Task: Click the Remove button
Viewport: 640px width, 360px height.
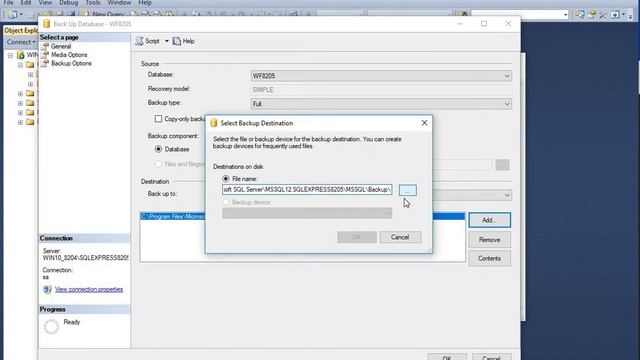Action: [x=489, y=240]
